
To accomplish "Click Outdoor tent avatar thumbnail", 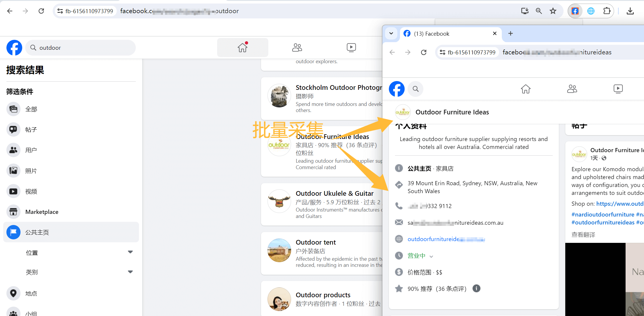I will [279, 250].
